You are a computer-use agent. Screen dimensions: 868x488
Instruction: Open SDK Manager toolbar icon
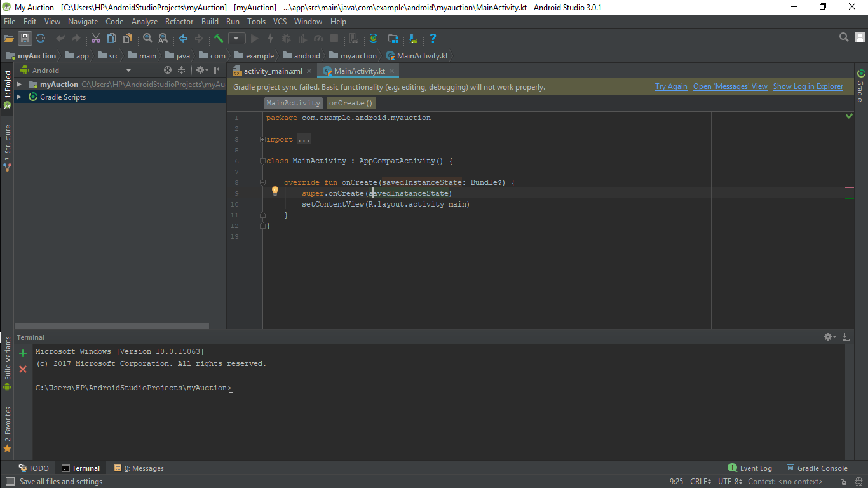point(413,38)
